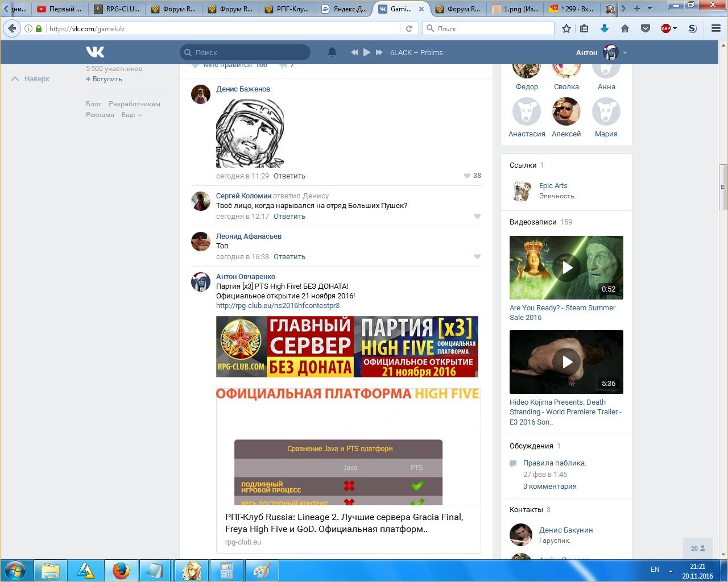
Task: Reply to Сергей Коломин's 12:17 comment
Action: pos(289,217)
